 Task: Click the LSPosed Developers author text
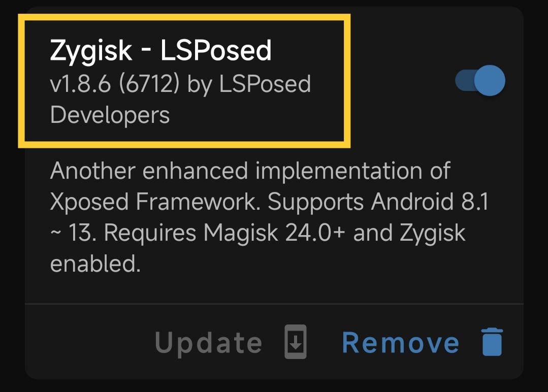180,100
